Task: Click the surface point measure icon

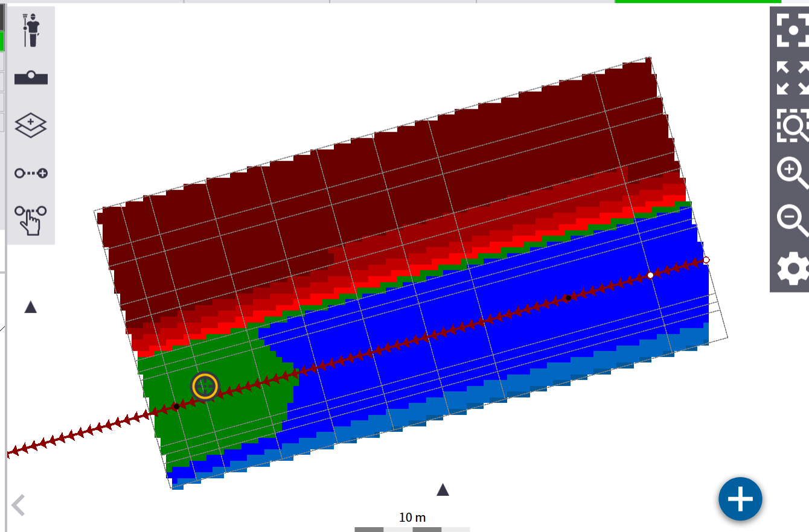Action: tap(31, 78)
